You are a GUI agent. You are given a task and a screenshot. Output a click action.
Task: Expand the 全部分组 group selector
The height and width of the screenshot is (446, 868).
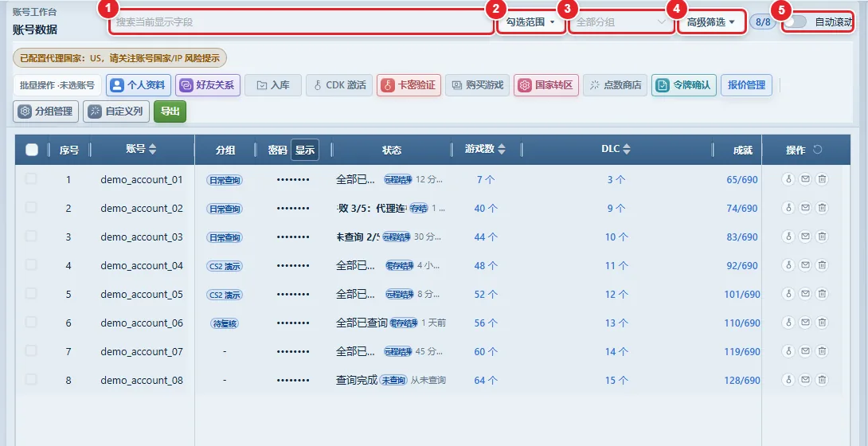pos(621,22)
